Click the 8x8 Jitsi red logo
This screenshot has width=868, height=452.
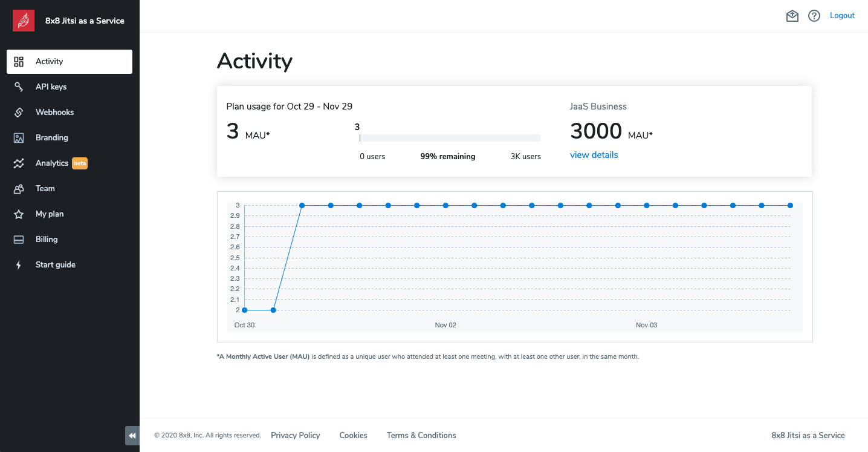(x=24, y=21)
